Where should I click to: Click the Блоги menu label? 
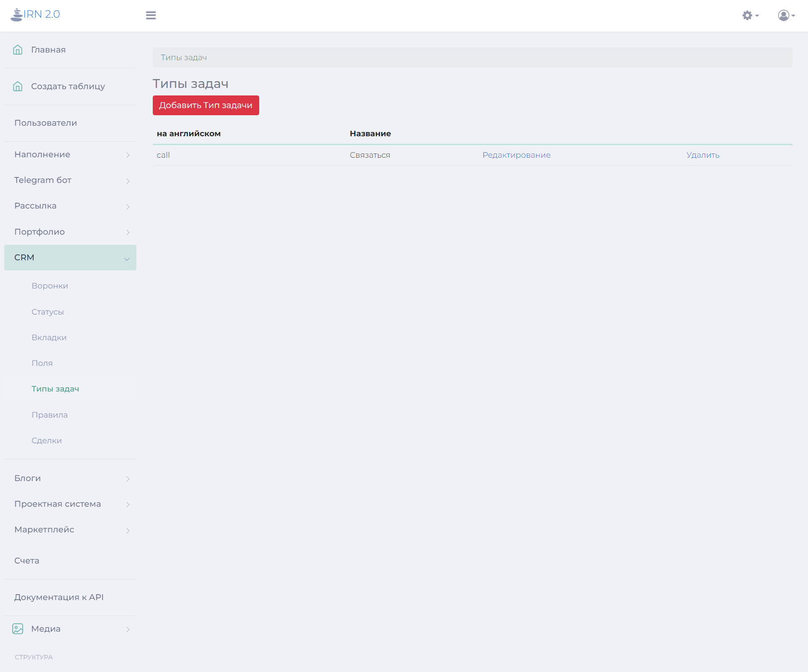pyautogui.click(x=27, y=478)
